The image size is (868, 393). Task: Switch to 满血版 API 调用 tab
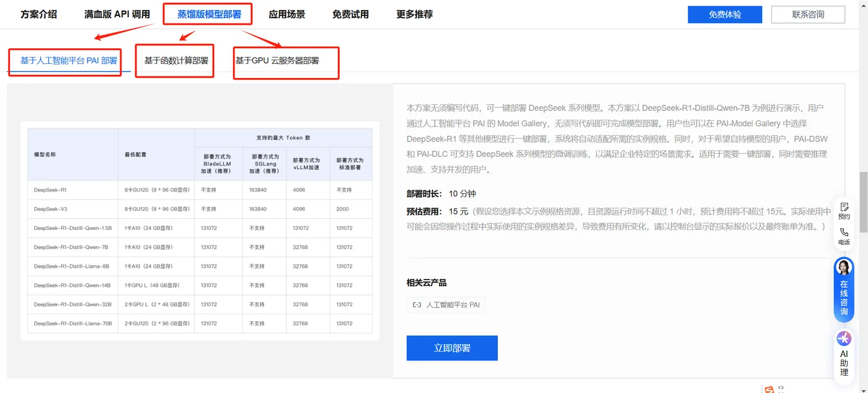tap(117, 14)
